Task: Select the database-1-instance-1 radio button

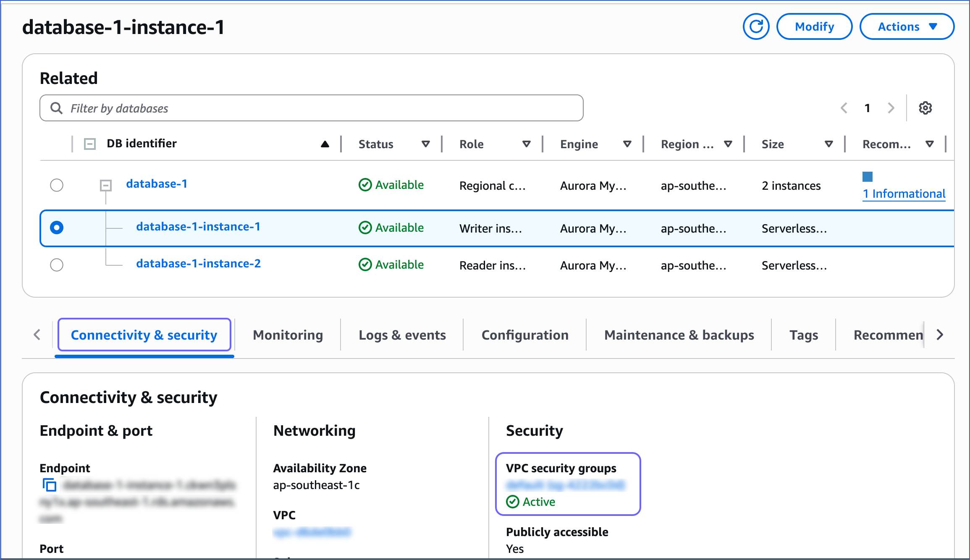Action: 57,228
